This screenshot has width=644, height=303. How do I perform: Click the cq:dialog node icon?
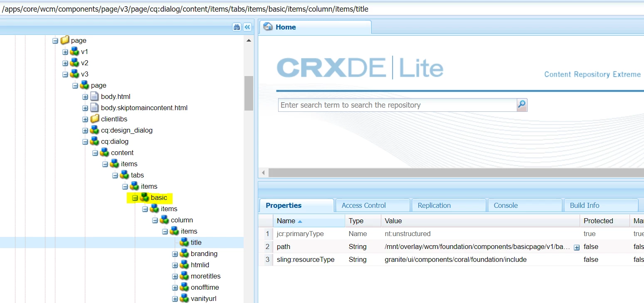94,141
